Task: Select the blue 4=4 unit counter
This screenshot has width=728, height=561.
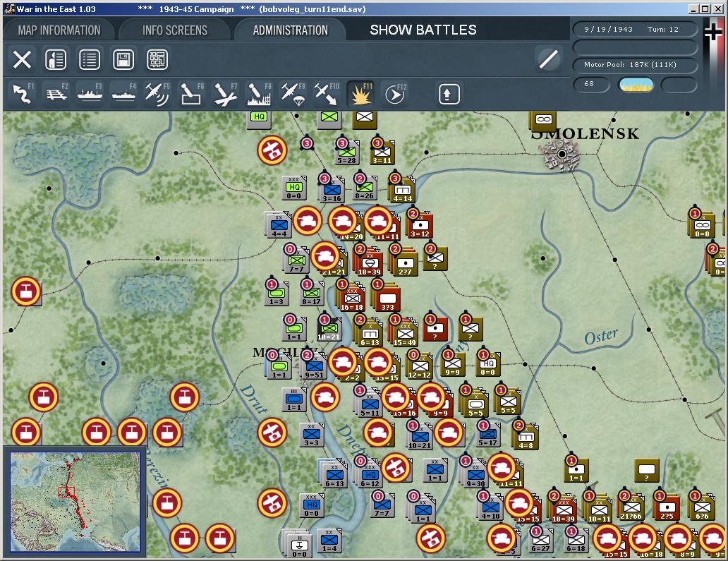Action: coord(279,224)
